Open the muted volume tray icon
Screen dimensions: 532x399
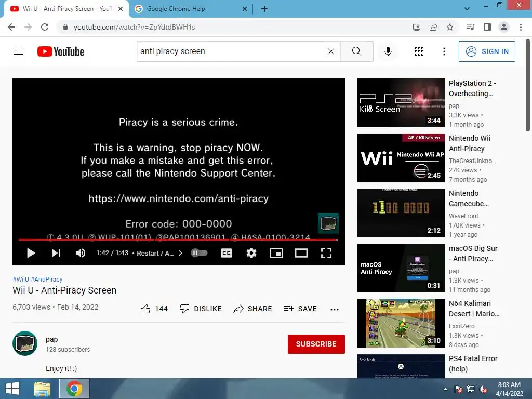tap(483, 389)
